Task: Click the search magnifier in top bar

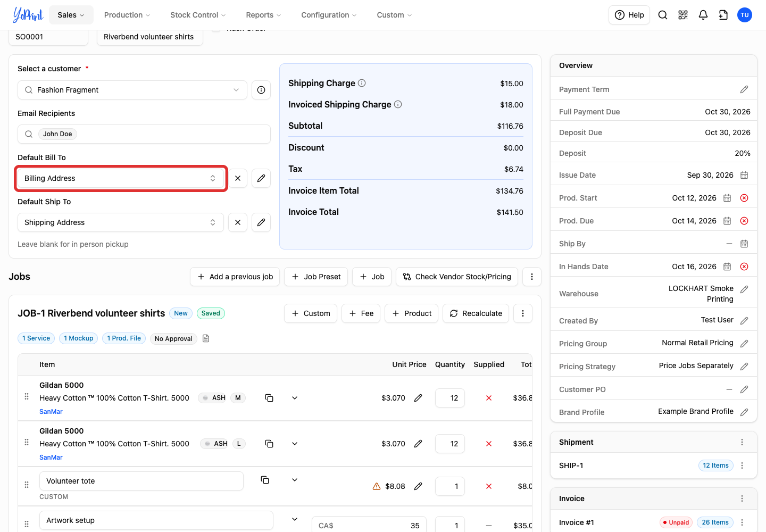Action: click(663, 15)
